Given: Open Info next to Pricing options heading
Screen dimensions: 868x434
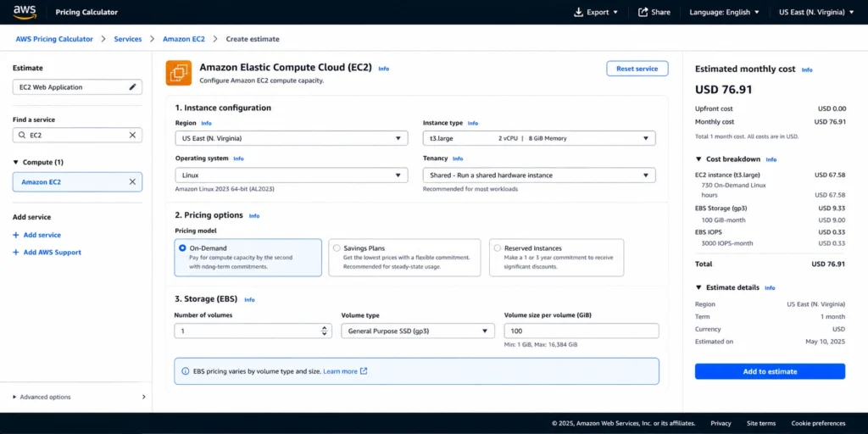Looking at the screenshot, I should pyautogui.click(x=254, y=215).
